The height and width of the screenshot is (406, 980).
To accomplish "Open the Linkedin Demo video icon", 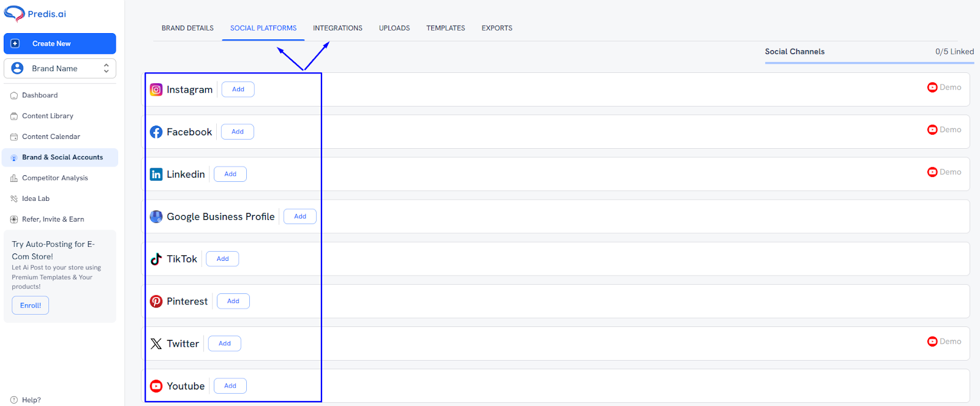I will pyautogui.click(x=932, y=171).
